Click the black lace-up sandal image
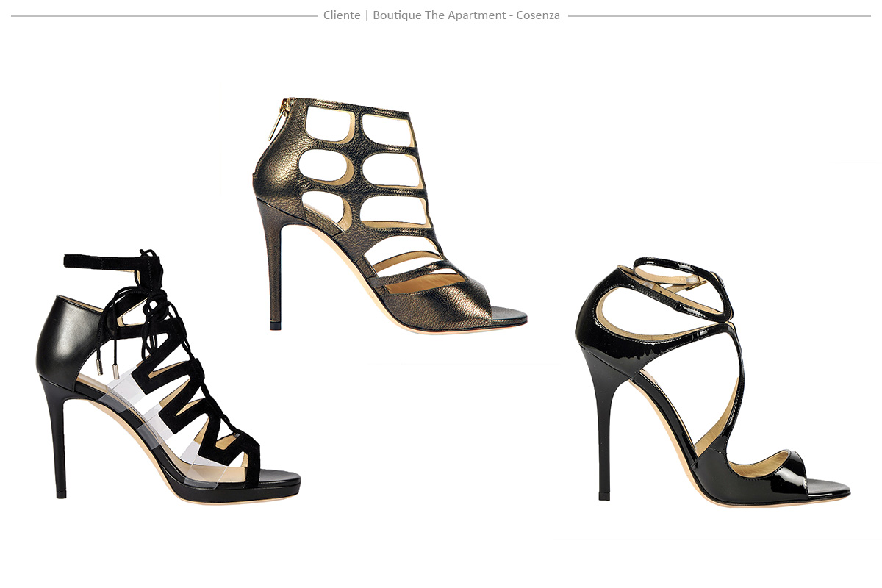Screen dimensions: 882x588 coord(168,376)
